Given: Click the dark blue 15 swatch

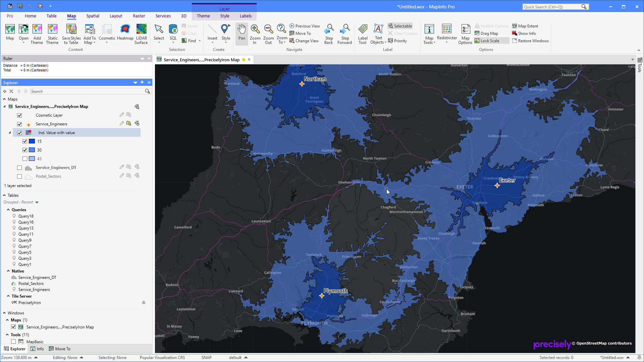Looking at the screenshot, I should 32,141.
